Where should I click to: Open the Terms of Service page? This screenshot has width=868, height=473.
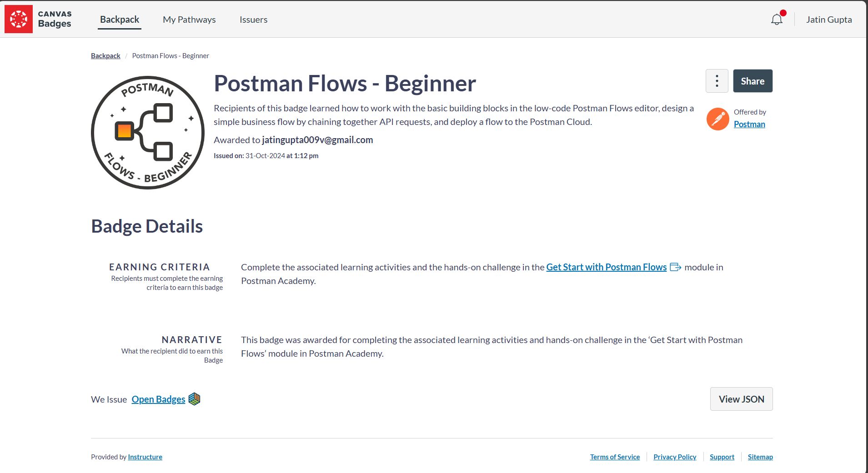(615, 457)
